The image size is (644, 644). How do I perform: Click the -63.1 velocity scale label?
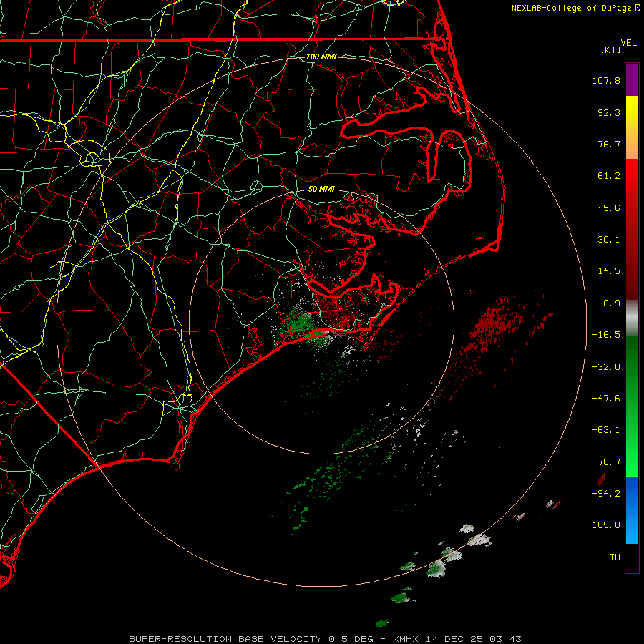pos(606,430)
